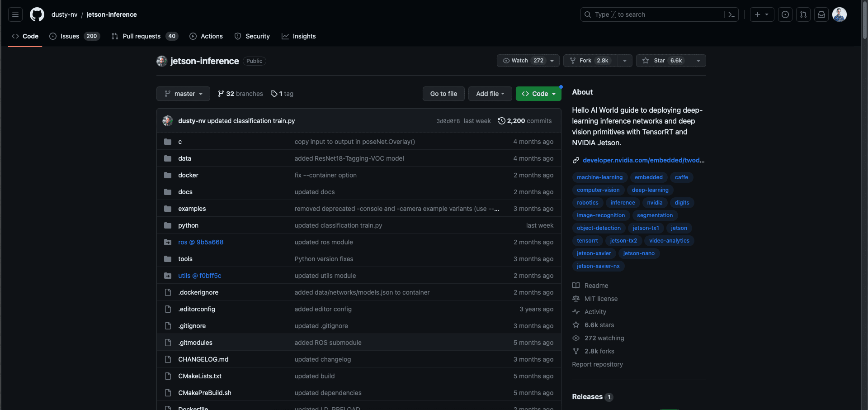View the 32 branches link
The height and width of the screenshot is (410, 868).
point(241,94)
